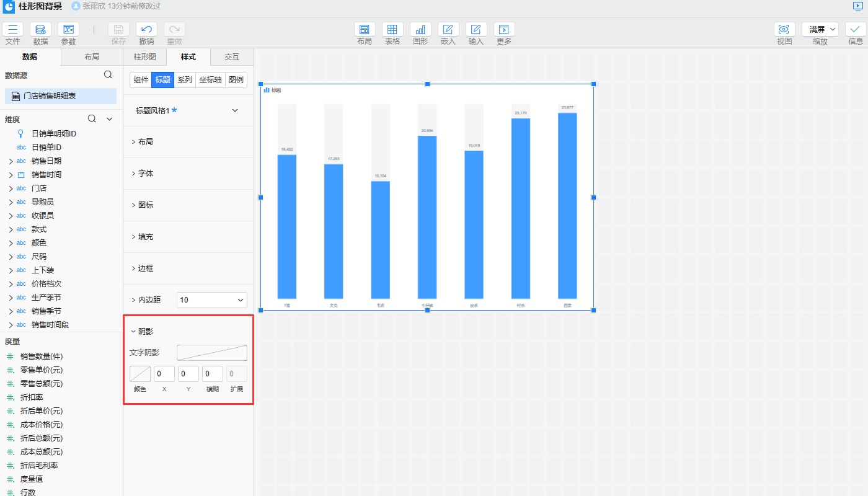Click the 嵌入 embed icon
This screenshot has width=868, height=496.
448,29
